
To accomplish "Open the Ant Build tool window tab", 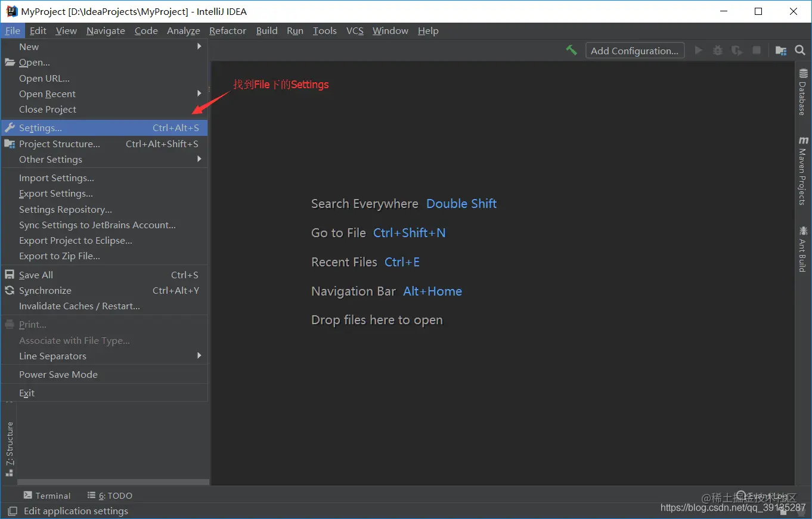I will [803, 249].
